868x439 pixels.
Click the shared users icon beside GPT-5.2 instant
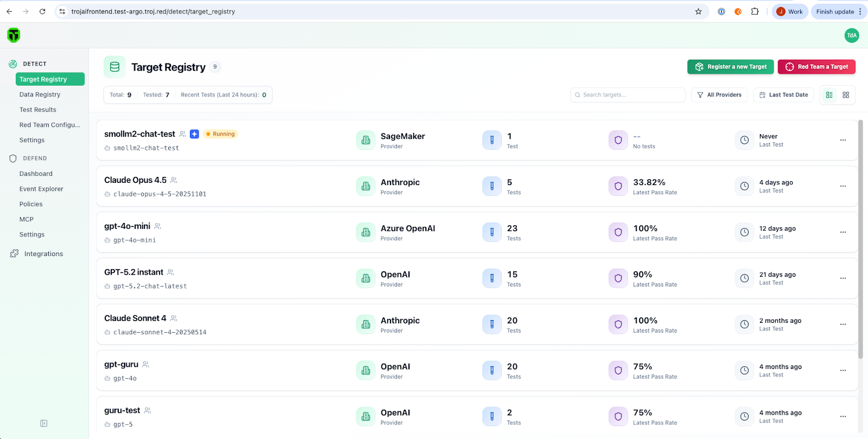[170, 272]
